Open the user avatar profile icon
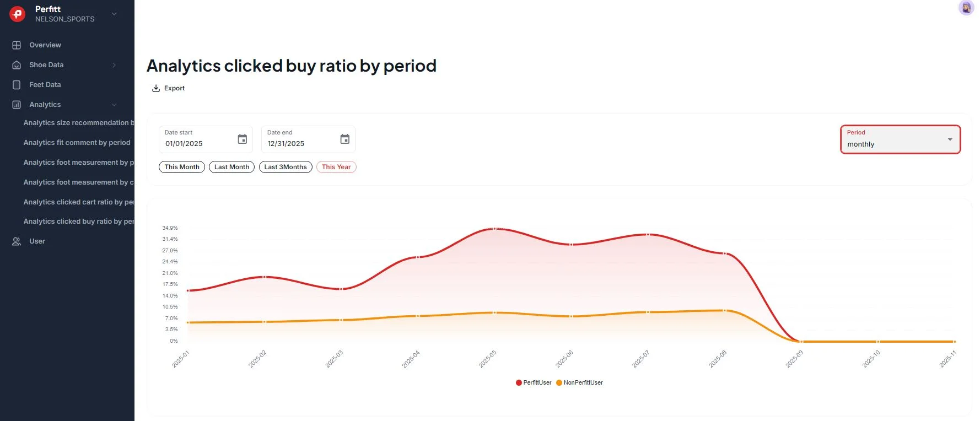Image resolution: width=980 pixels, height=421 pixels. (966, 8)
